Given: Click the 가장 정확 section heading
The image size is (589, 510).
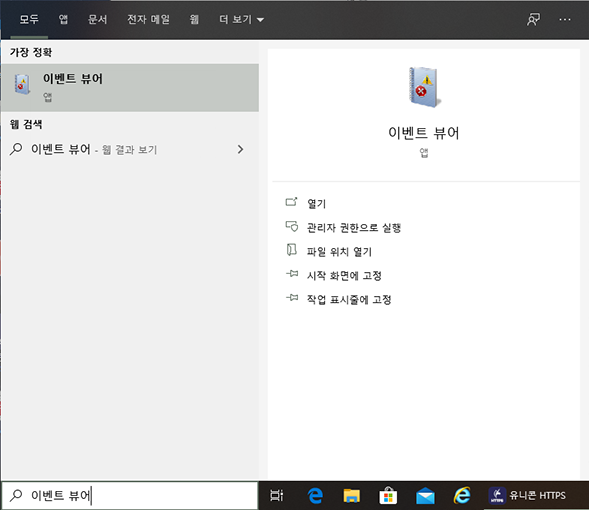Looking at the screenshot, I should (x=31, y=52).
